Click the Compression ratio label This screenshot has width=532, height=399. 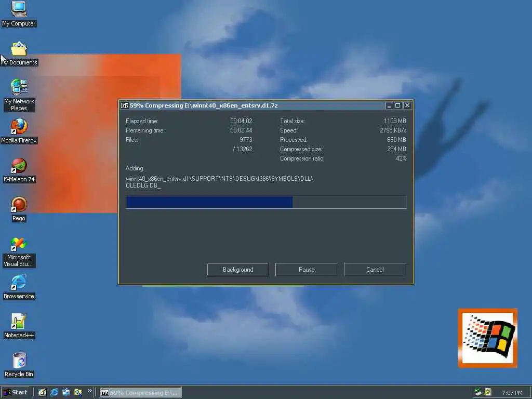(x=302, y=158)
